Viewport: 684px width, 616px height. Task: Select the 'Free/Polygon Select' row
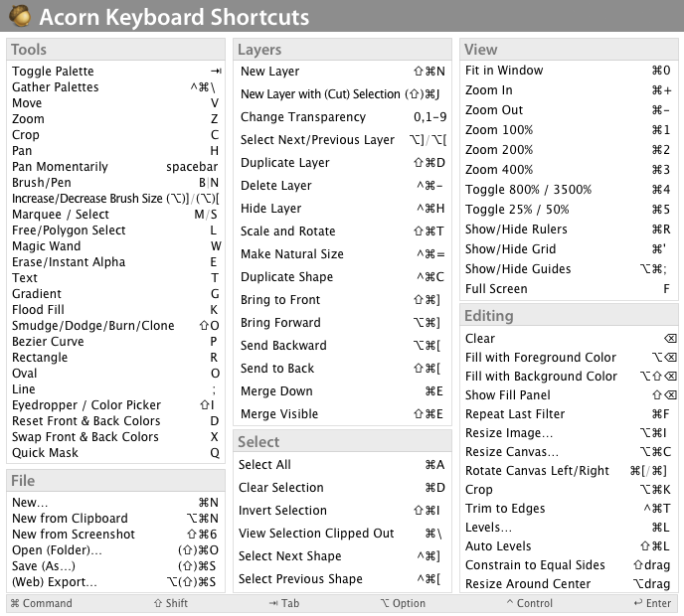point(115,231)
